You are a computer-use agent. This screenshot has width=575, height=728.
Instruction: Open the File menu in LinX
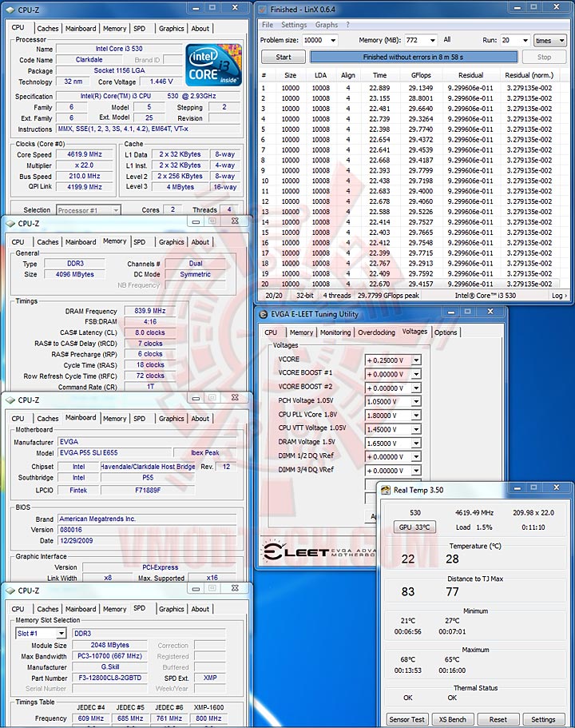click(268, 25)
